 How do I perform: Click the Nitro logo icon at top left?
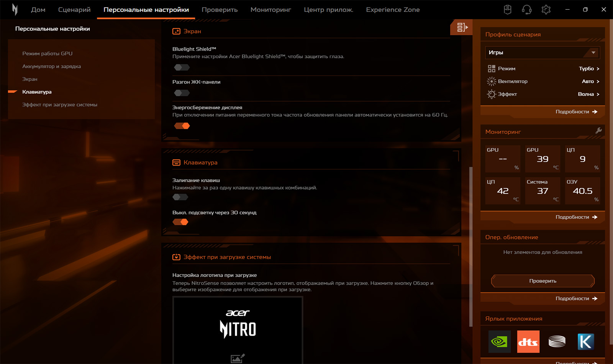click(x=15, y=10)
